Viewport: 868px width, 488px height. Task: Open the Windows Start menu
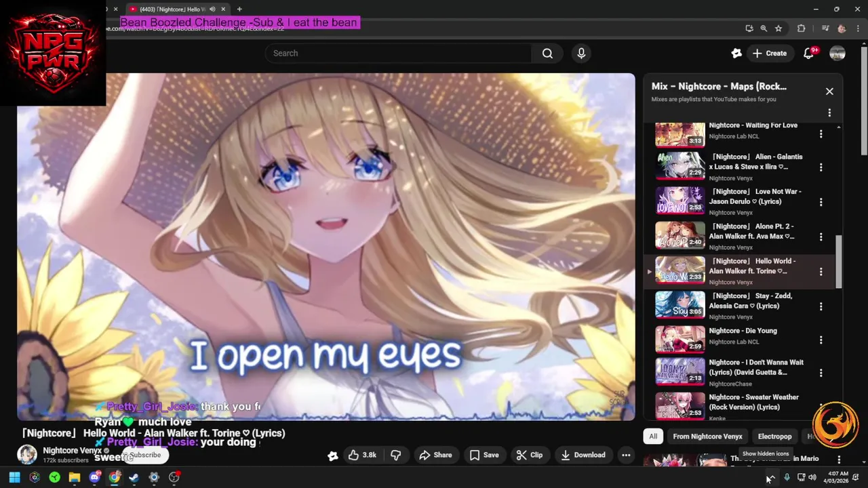click(x=14, y=477)
